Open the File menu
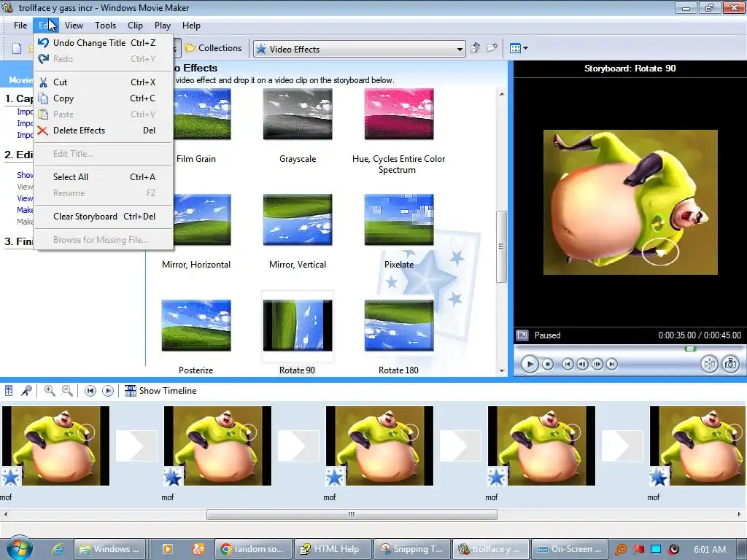Screen dimensions: 747x560 [20, 26]
